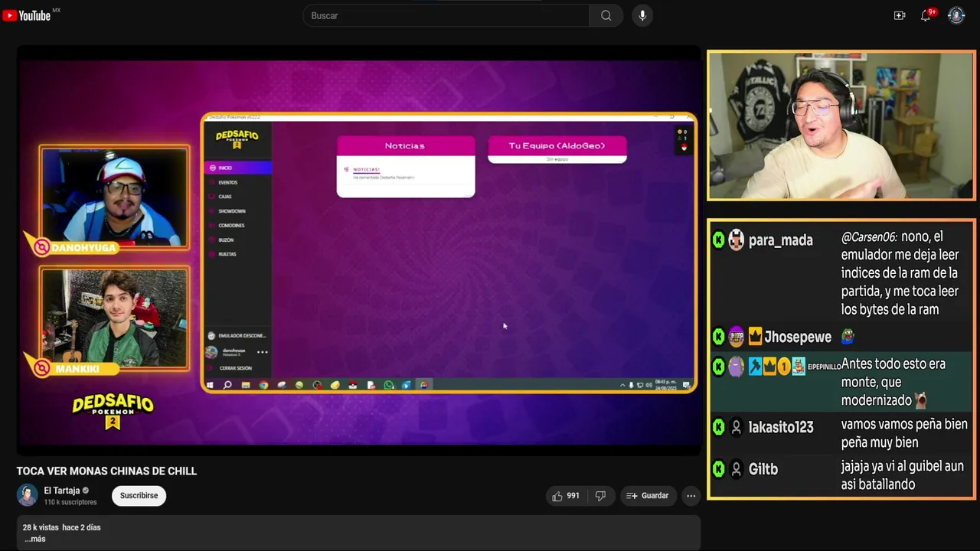Click the tray microphone icon
This screenshot has width=980, height=551.
631,385
